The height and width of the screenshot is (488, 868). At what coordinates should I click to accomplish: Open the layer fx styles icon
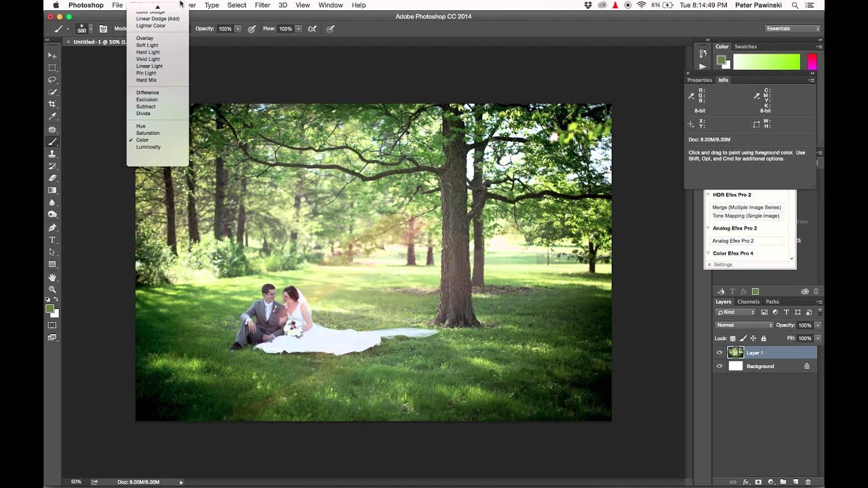click(x=746, y=482)
